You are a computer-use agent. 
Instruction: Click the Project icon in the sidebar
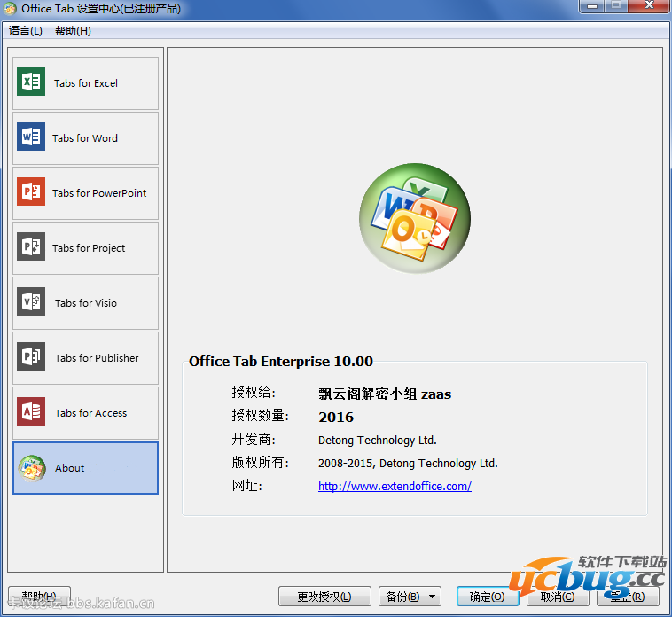[x=31, y=246]
